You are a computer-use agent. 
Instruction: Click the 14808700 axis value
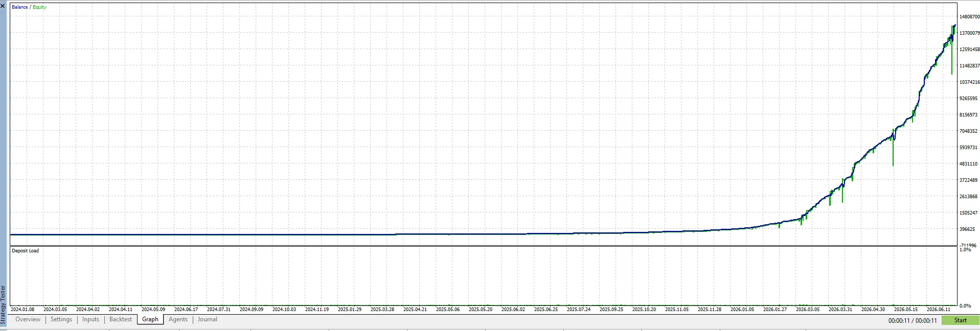pos(969,17)
